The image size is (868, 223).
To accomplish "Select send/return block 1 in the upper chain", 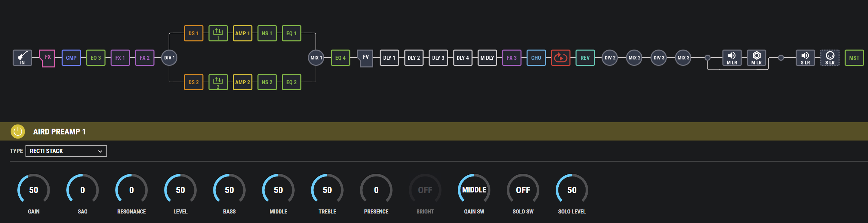I will tap(218, 33).
